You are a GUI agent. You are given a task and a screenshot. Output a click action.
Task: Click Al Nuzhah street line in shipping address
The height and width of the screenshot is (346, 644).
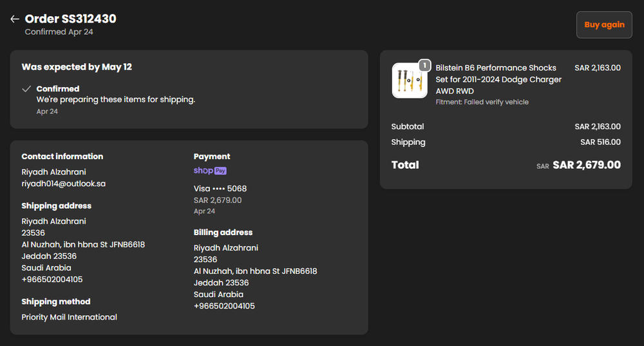83,244
